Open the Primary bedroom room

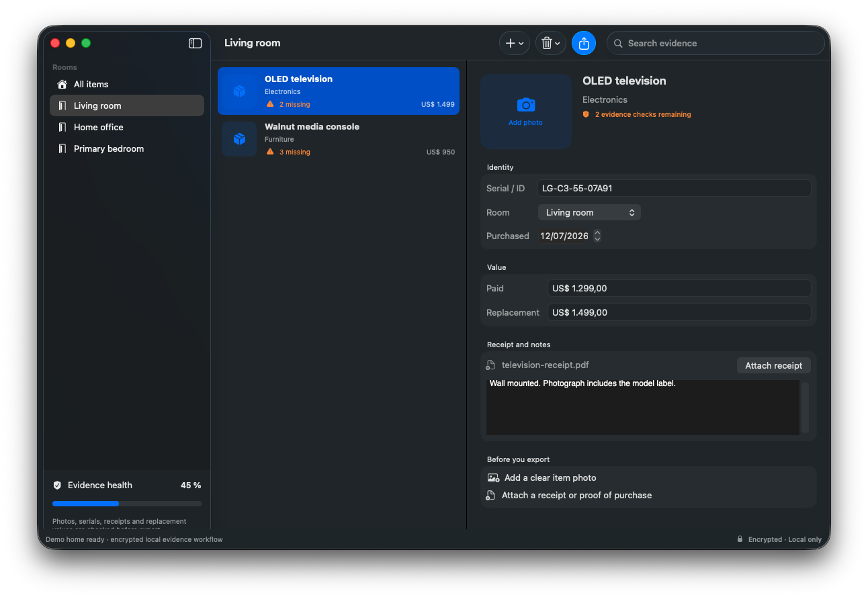point(127,148)
